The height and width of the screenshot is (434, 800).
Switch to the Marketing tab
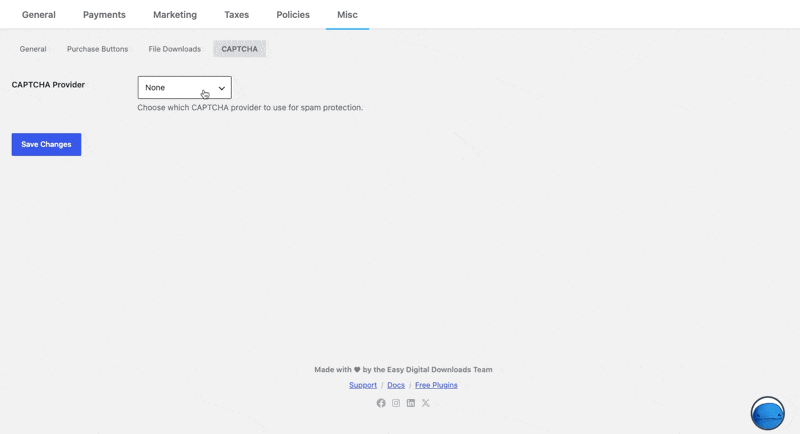click(x=175, y=15)
